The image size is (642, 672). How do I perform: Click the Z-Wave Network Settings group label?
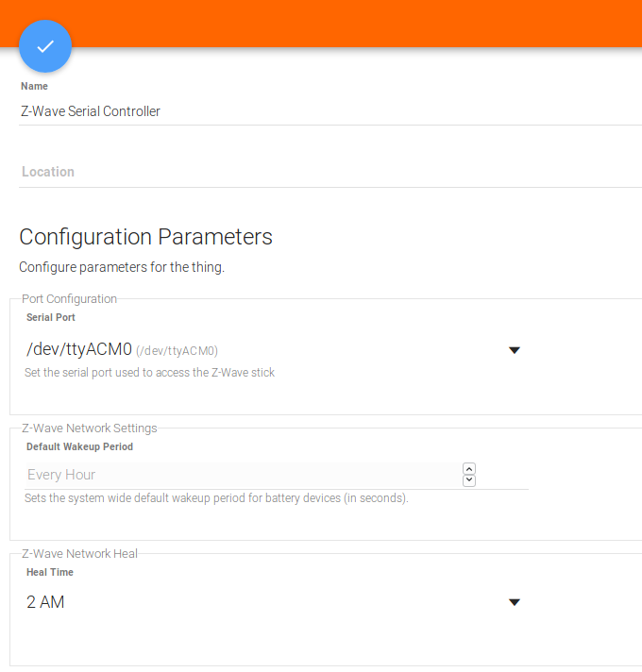coord(90,428)
